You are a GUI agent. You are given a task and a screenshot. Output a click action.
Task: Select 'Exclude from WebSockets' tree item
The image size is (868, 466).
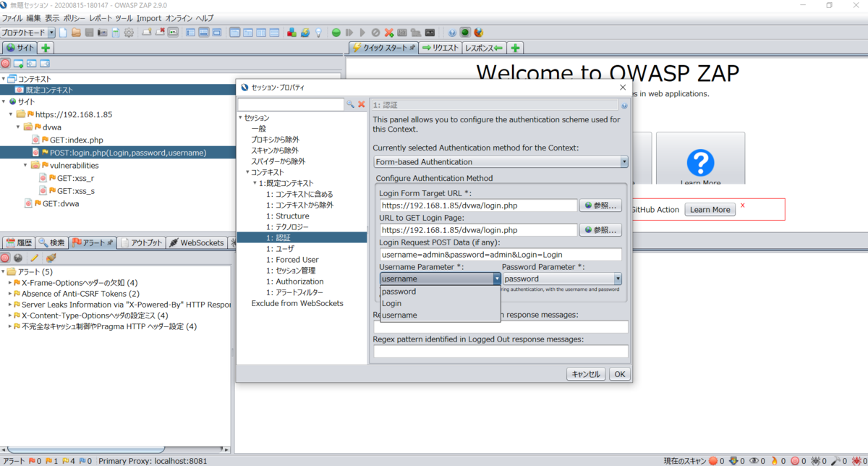click(x=297, y=303)
